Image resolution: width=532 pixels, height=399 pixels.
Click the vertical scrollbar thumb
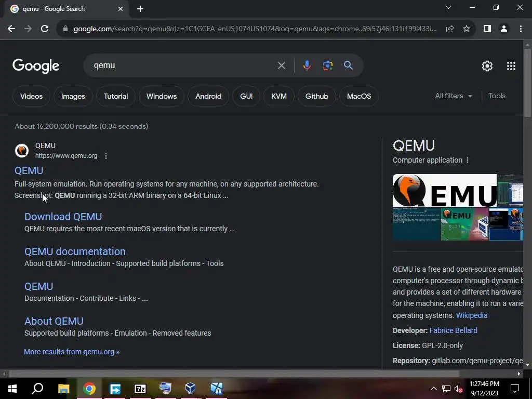527,83
